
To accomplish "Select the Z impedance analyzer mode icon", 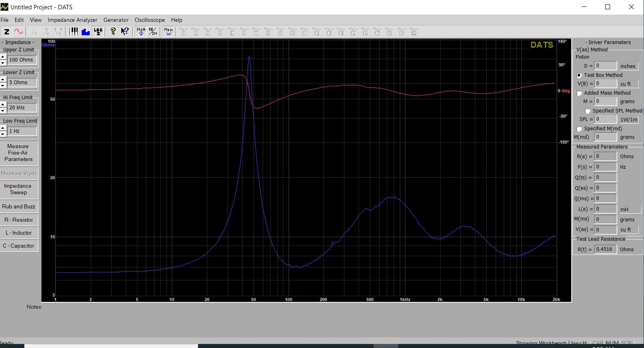I will (6, 32).
